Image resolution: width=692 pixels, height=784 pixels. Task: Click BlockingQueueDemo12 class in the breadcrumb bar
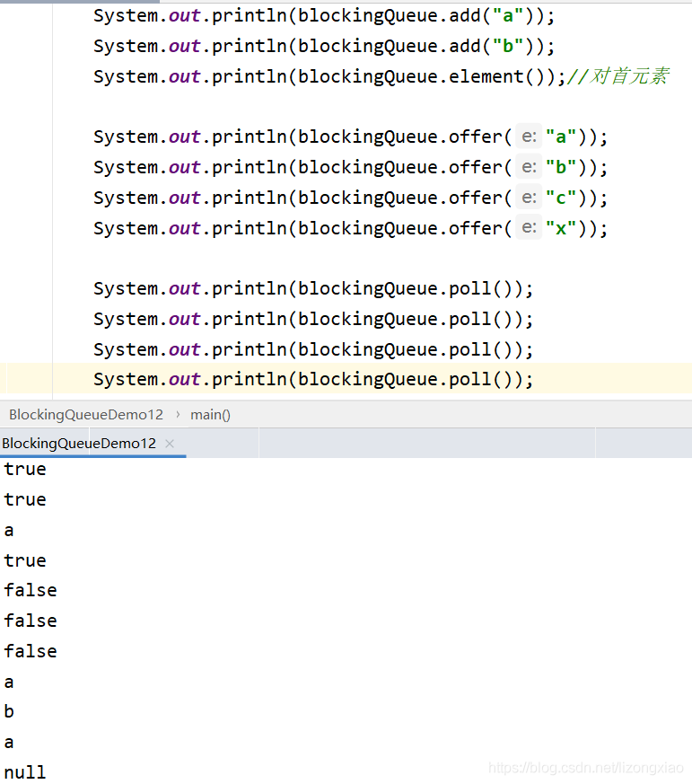(85, 415)
